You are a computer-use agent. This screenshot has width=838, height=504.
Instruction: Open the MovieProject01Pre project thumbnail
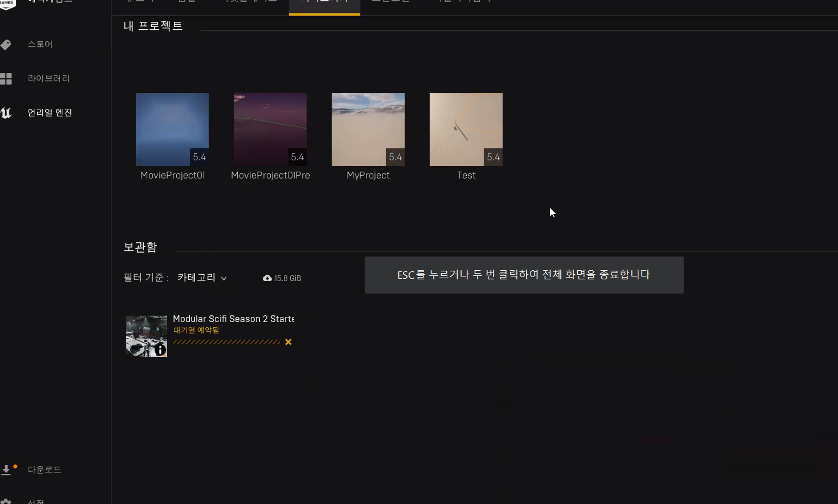270,129
